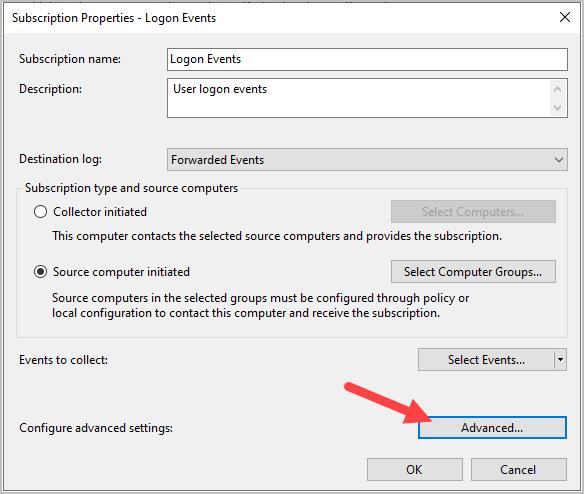Screen dimensions: 584x494
Task: Click the Description scrollbar up arrow
Action: click(x=558, y=89)
